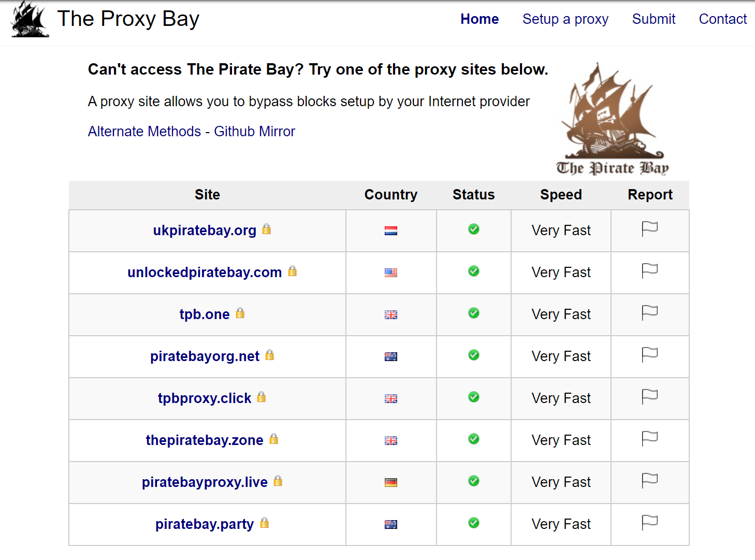Click the green status check for tpbproxy.click
Image resolution: width=755 pixels, height=560 pixels.
pyautogui.click(x=473, y=397)
